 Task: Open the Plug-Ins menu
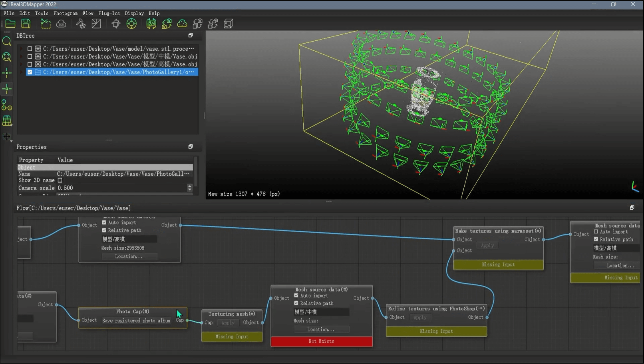point(109,13)
